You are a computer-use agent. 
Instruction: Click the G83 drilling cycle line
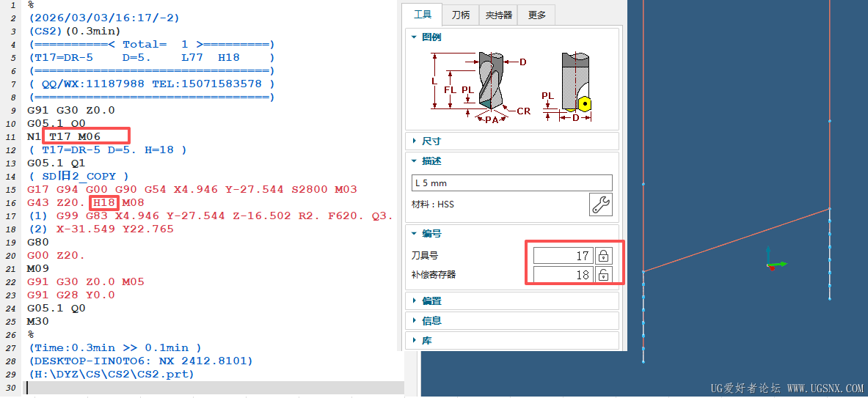tap(210, 215)
